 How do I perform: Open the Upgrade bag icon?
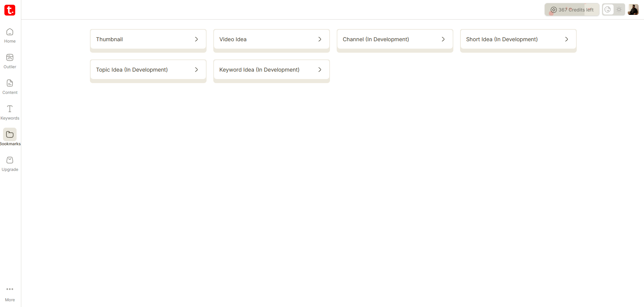point(10,160)
